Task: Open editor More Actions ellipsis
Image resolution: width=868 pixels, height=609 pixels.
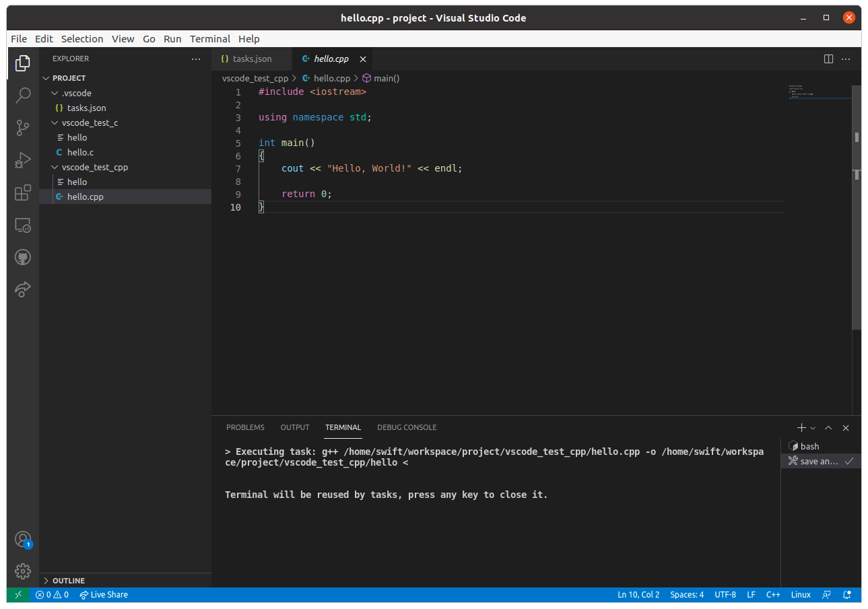Action: (846, 59)
